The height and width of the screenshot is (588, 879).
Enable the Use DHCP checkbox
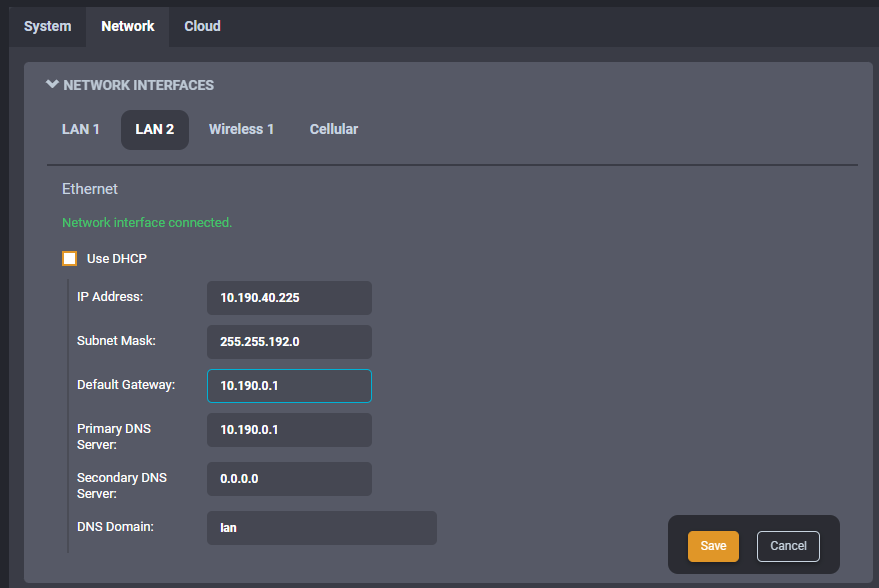coord(70,258)
